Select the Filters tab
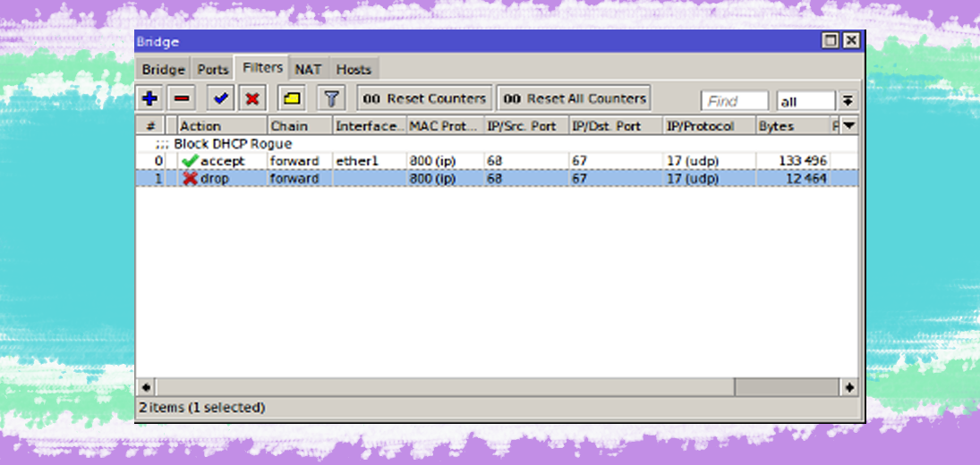Image resolution: width=980 pixels, height=465 pixels. 262,67
